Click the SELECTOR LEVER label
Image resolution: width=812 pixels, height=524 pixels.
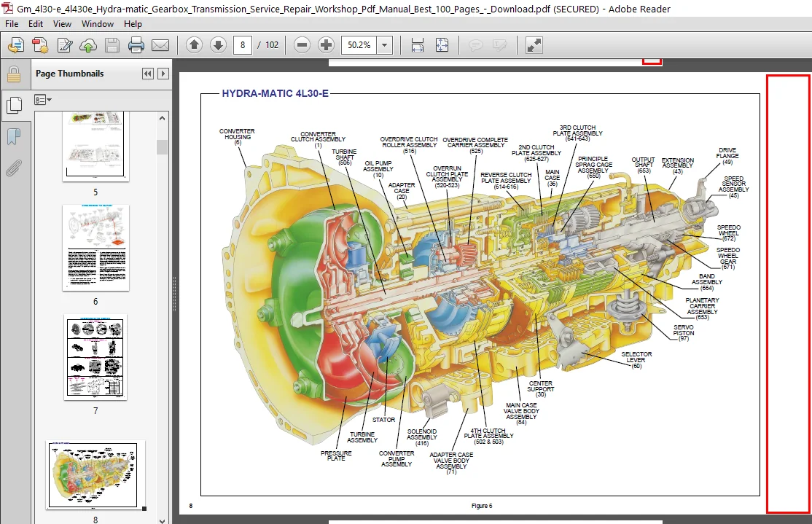(x=636, y=360)
